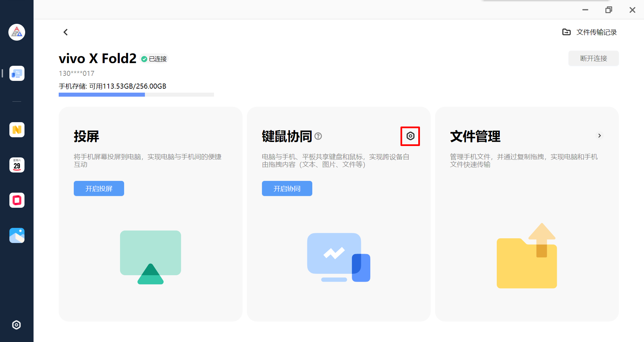
Task: Click the monitor and phone collaboration illustration
Action: point(339,257)
